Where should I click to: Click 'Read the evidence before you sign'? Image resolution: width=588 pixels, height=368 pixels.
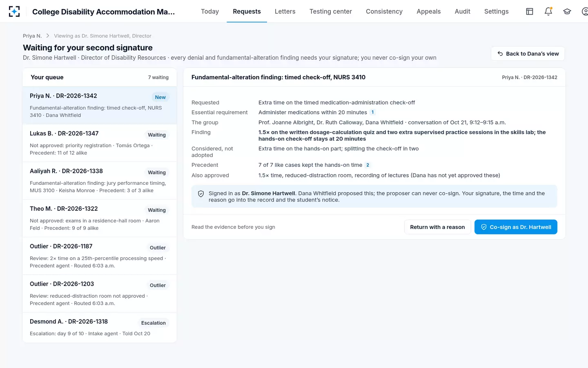coord(233,227)
